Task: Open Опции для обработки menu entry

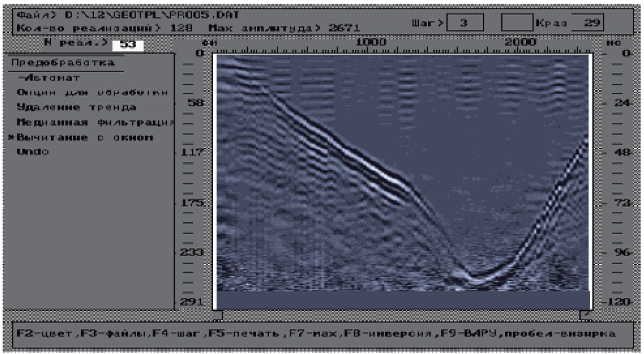Action: pyautogui.click(x=92, y=92)
